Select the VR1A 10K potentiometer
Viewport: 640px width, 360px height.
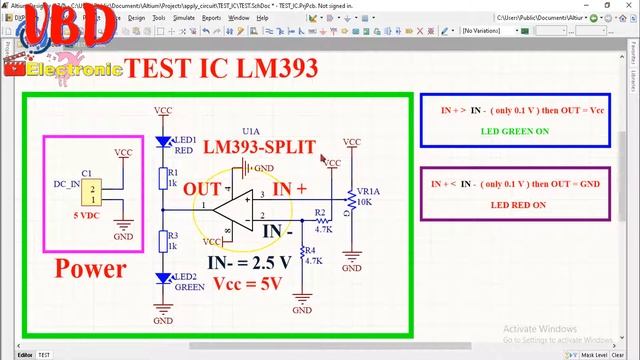pos(351,200)
